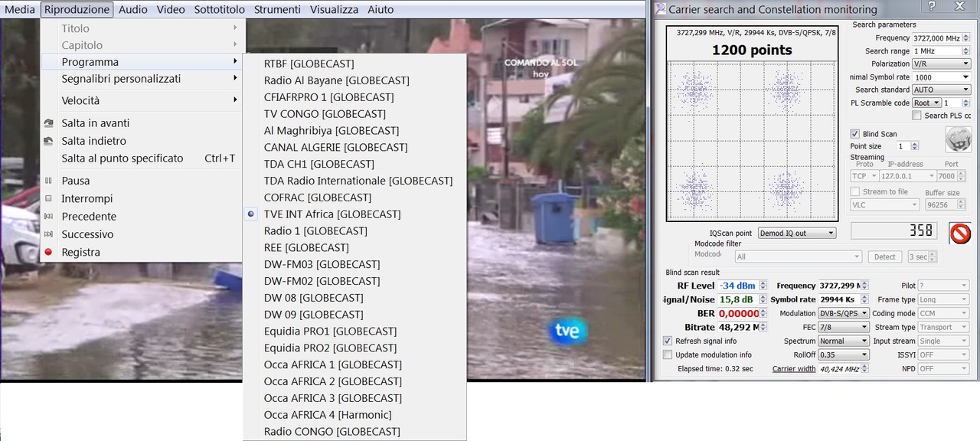
Task: Click the Successivo icon in the menu
Action: point(48,234)
